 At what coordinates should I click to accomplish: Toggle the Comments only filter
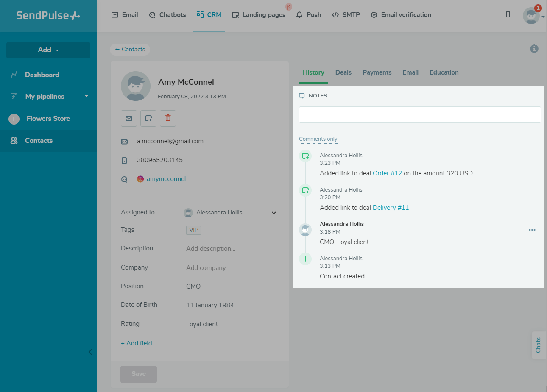pos(318,139)
